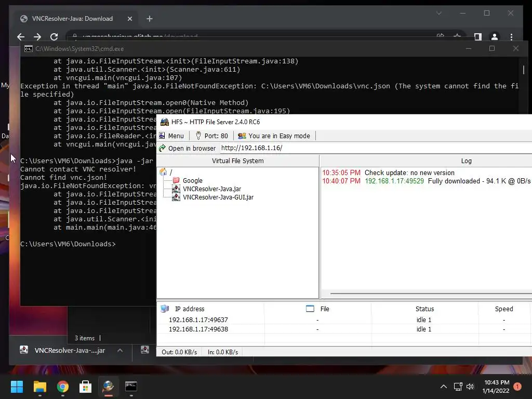Click the File column header
The width and height of the screenshot is (532, 399).
[x=325, y=309]
